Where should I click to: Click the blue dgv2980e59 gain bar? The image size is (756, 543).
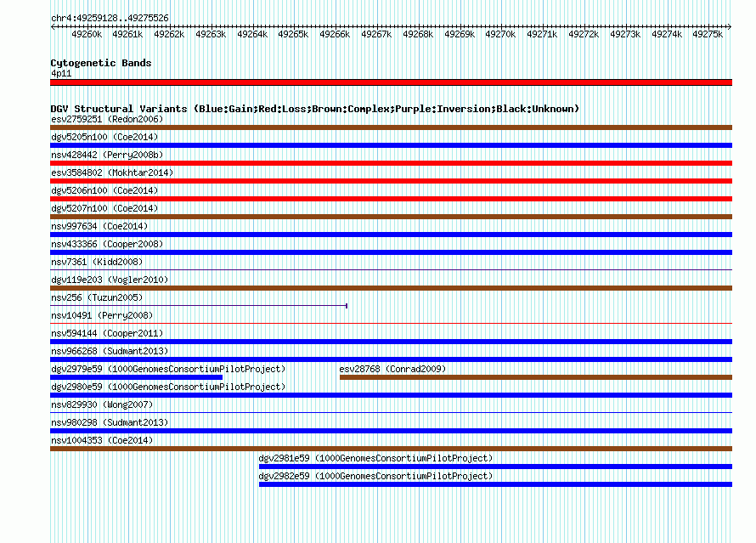(391, 395)
